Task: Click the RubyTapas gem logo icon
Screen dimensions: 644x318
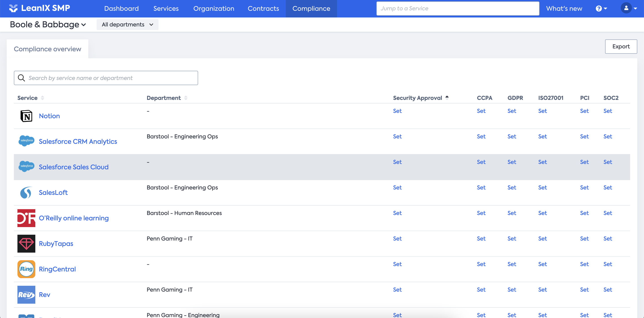Action: pos(26,243)
